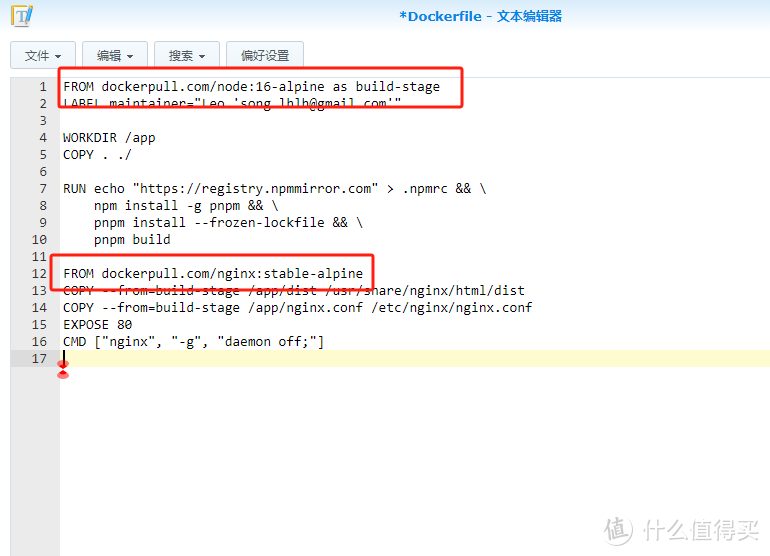This screenshot has width=770, height=556.
Task: Place cursor on WORKDIR /app line
Action: pos(109,138)
